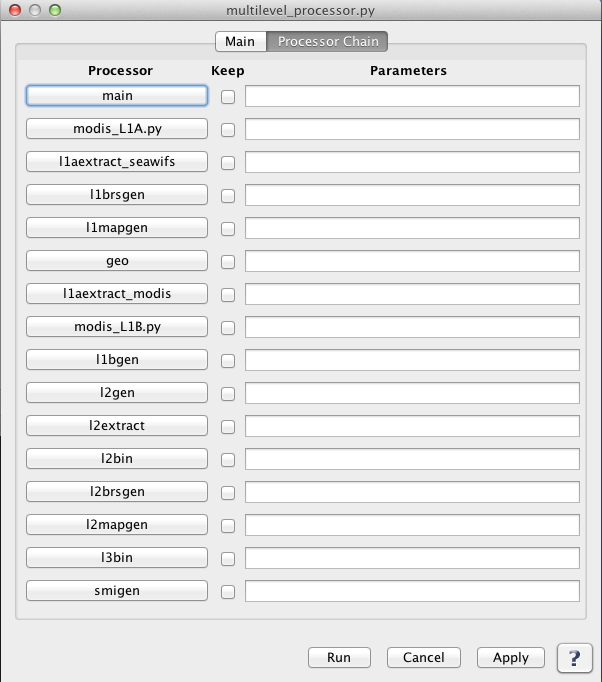This screenshot has height=682, width=602.
Task: Focus the l1aextract_seawifs parameters field
Action: (x=412, y=162)
